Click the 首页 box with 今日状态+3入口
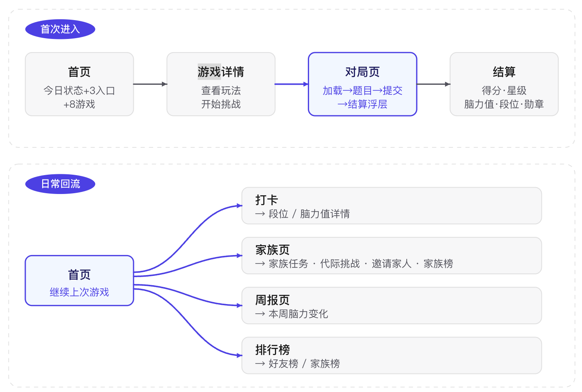This screenshot has width=582, height=392. (80, 84)
